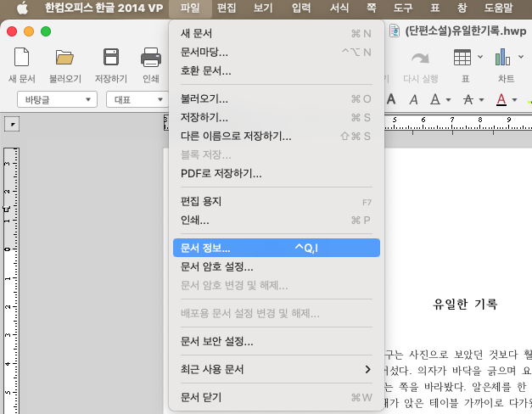Select 새 문서 in the file menu
This screenshot has width=532, height=414.
tap(277, 33)
